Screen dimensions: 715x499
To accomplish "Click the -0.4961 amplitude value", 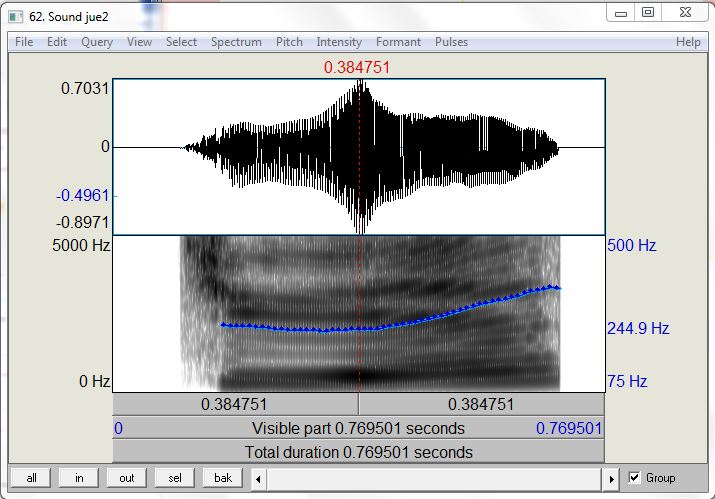I will tap(83, 195).
